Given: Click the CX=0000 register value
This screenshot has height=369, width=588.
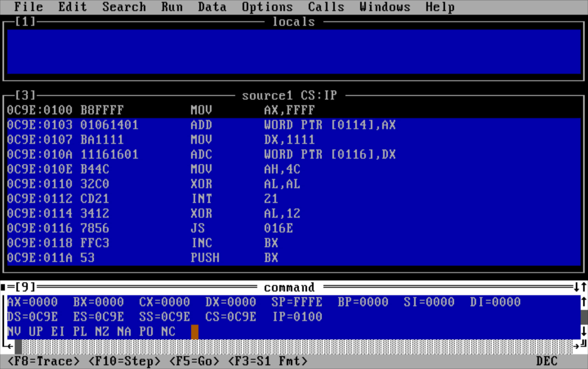Looking at the screenshot, I should point(165,302).
